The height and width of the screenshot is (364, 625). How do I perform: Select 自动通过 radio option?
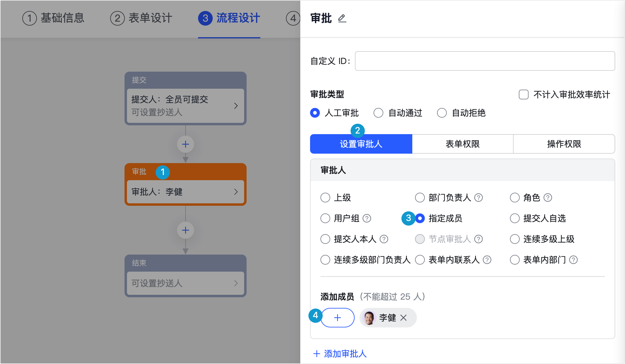point(378,113)
